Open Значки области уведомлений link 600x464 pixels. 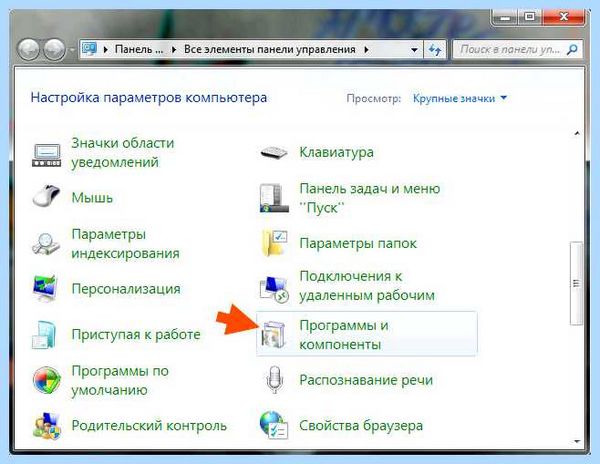(123, 152)
